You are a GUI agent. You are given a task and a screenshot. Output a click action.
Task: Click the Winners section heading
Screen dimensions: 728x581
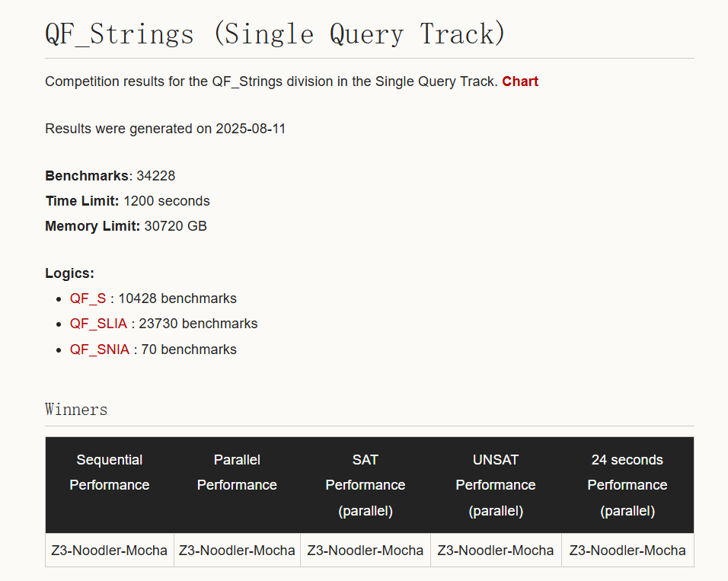[x=76, y=410]
